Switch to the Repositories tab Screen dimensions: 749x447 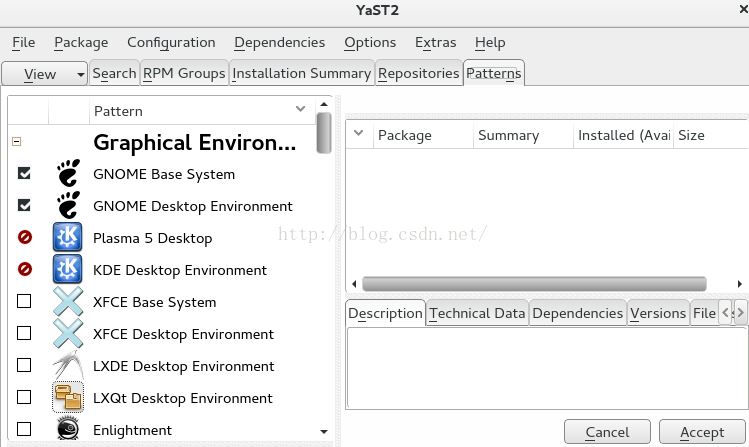pyautogui.click(x=418, y=74)
